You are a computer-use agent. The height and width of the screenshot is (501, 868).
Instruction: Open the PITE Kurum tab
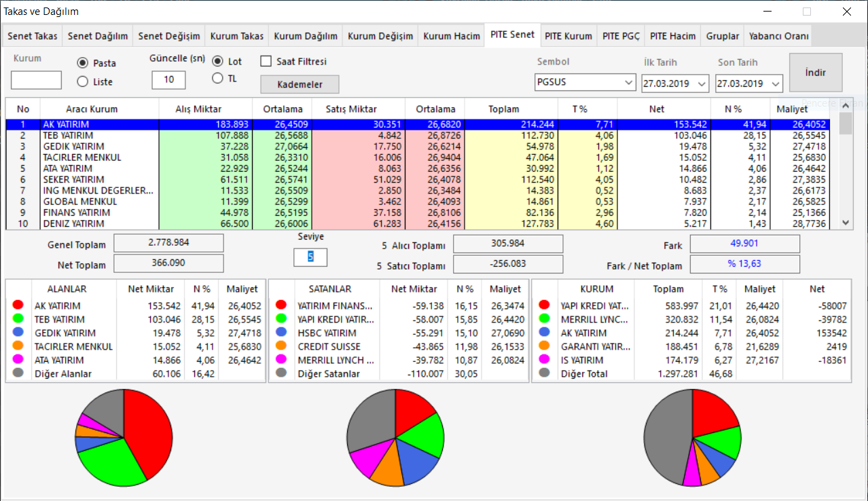pyautogui.click(x=568, y=36)
